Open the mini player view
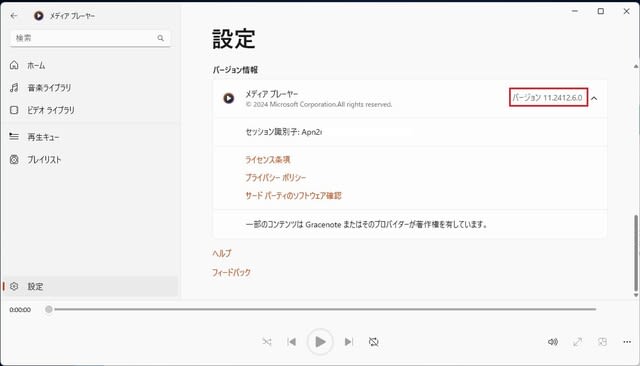 [602, 342]
